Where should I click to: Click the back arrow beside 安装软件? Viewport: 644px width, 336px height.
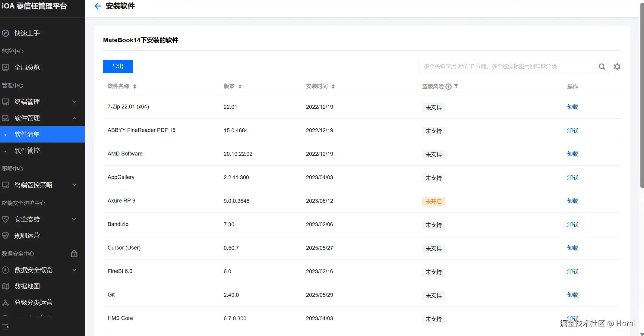tap(97, 6)
